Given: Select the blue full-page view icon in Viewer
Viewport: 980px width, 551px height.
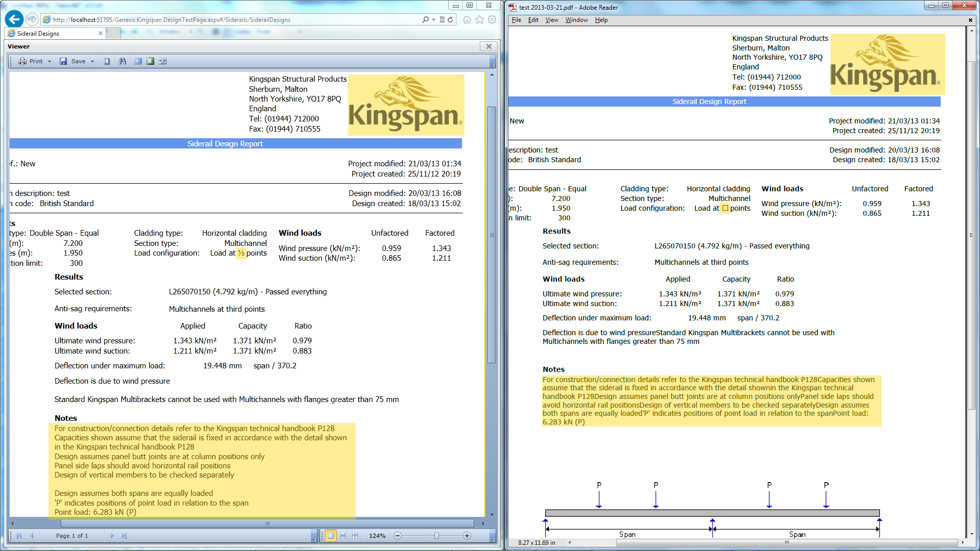Looking at the screenshot, I should click(x=138, y=61).
